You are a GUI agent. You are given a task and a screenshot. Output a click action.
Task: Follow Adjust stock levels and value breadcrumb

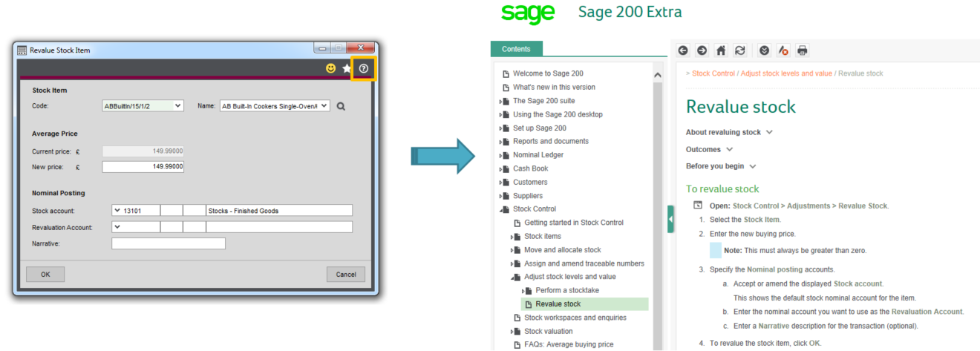tap(786, 73)
